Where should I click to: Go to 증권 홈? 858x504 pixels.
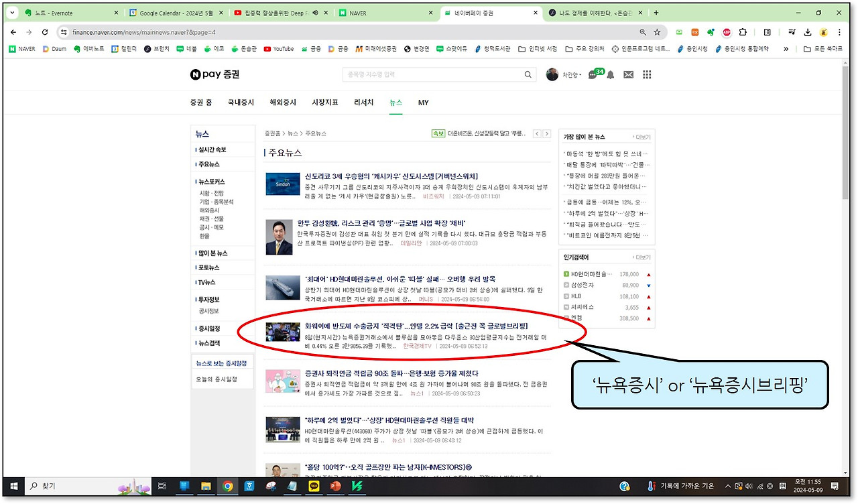pos(201,103)
